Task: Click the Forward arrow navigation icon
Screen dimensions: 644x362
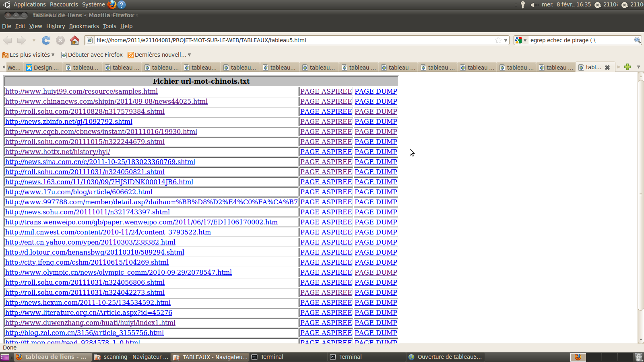Action: tap(22, 40)
